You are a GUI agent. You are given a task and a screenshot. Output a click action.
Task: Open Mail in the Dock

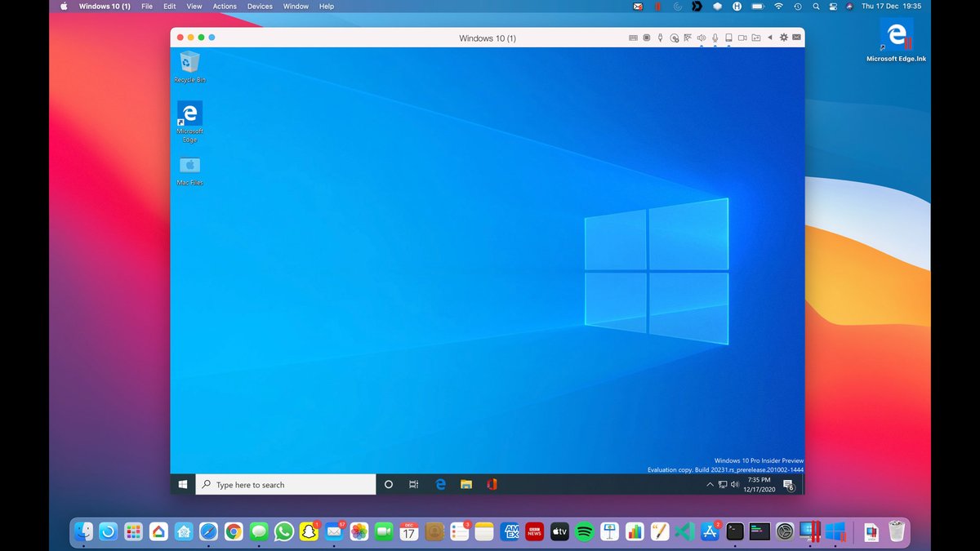coord(334,532)
